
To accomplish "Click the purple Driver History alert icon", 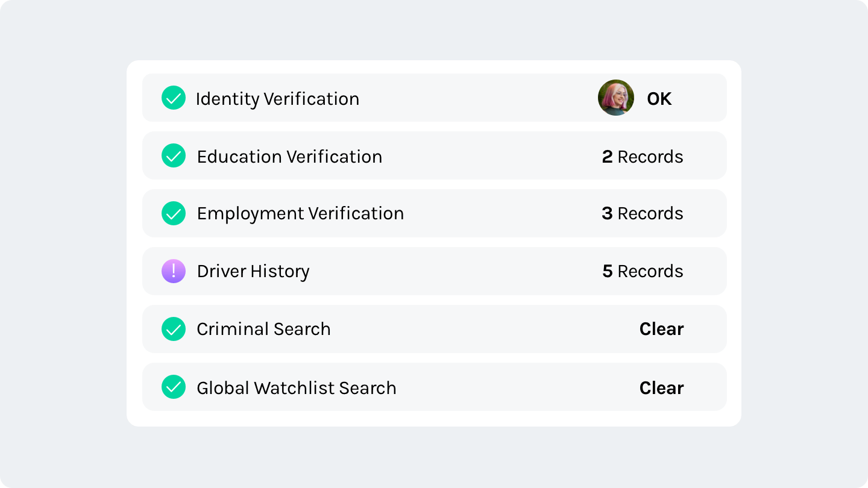I will tap(174, 271).
